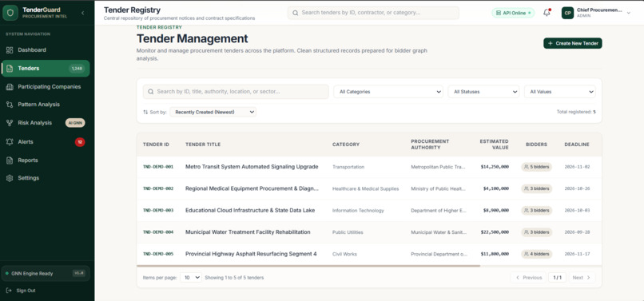Screen dimensions: 644x301
Task: Click the page indicator 1/1
Action: [558, 278]
